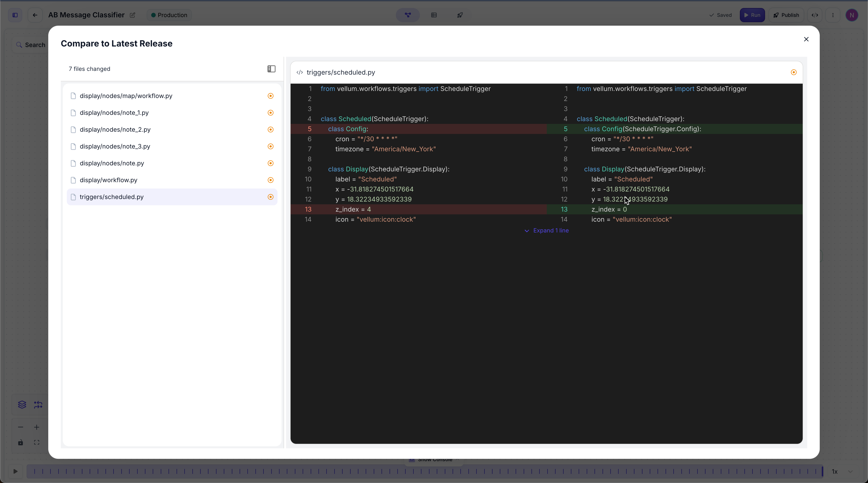Select the display/nodes/map/workflow.py file

point(126,96)
